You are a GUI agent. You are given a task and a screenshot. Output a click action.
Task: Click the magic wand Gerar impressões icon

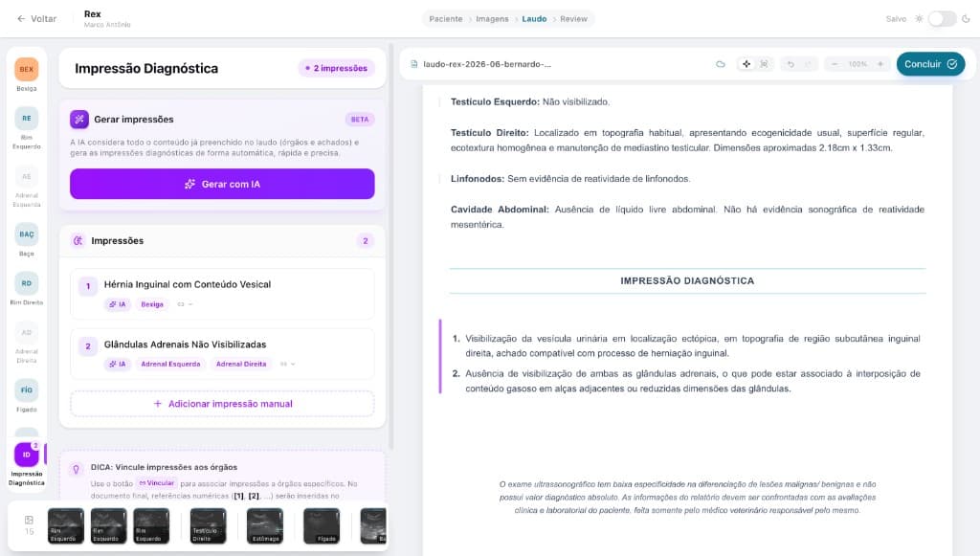click(79, 119)
